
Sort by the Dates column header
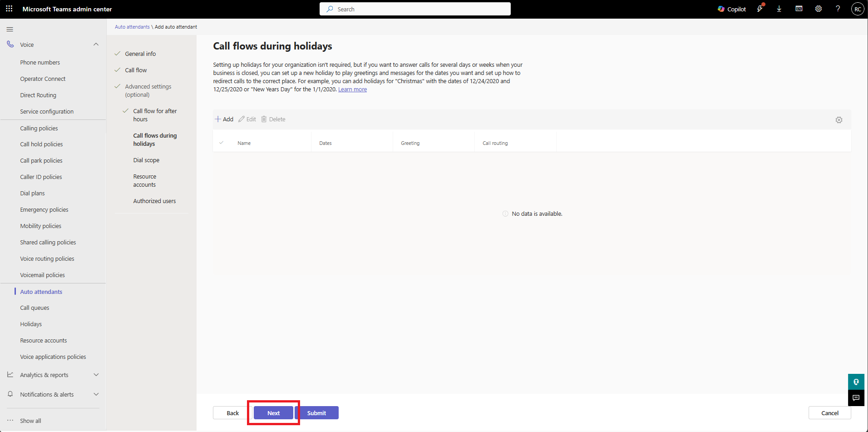point(325,143)
